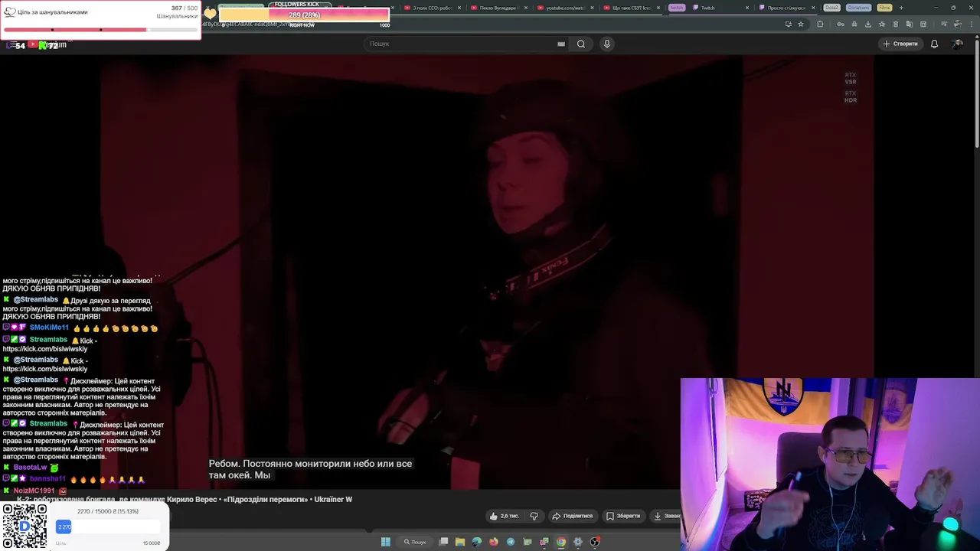
Task: Launch Firefox from taskbar
Action: coord(494,542)
